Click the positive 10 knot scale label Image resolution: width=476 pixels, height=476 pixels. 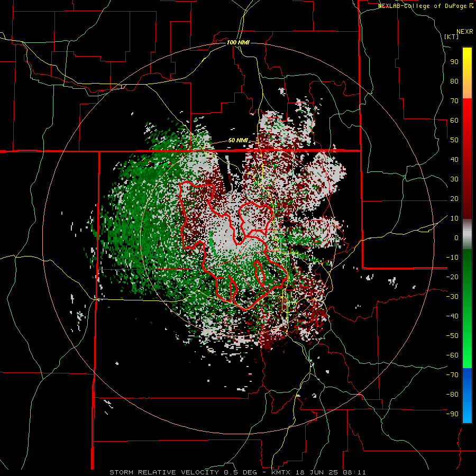454,218
